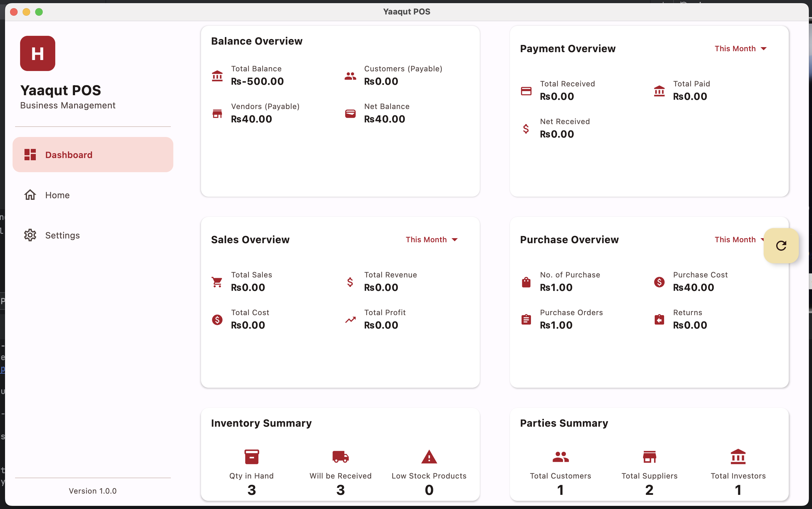Image resolution: width=812 pixels, height=509 pixels.
Task: Click the customers icon in Parties Summary
Action: click(560, 457)
